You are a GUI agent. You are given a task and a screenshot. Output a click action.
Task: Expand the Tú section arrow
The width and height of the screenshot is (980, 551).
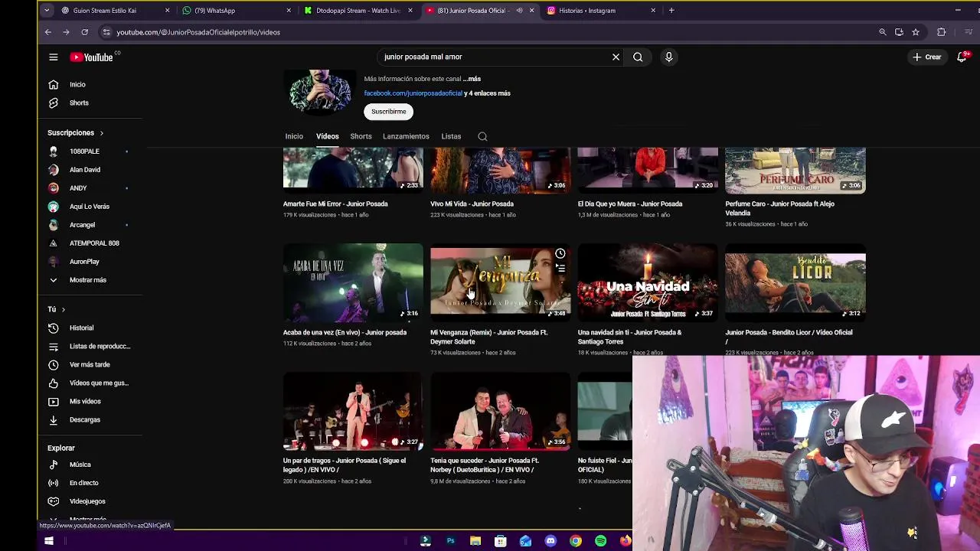(63, 309)
